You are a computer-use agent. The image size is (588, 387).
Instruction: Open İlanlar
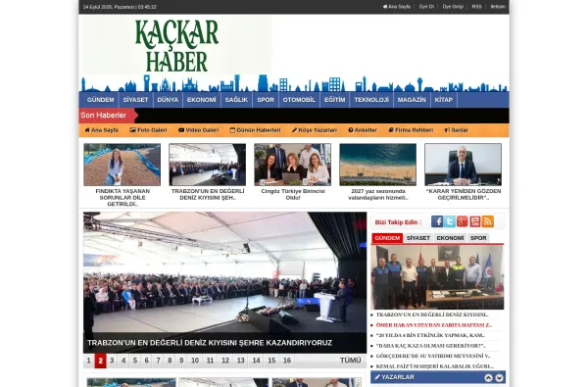click(x=456, y=130)
